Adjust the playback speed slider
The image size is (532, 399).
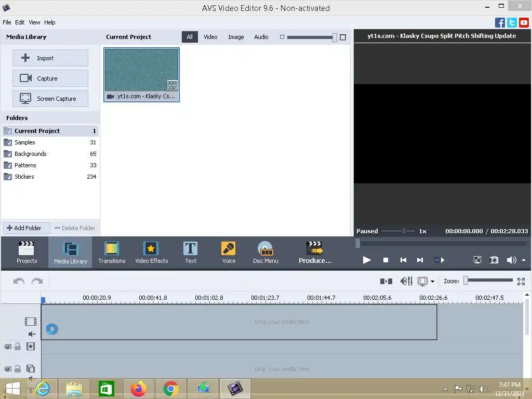click(x=404, y=231)
